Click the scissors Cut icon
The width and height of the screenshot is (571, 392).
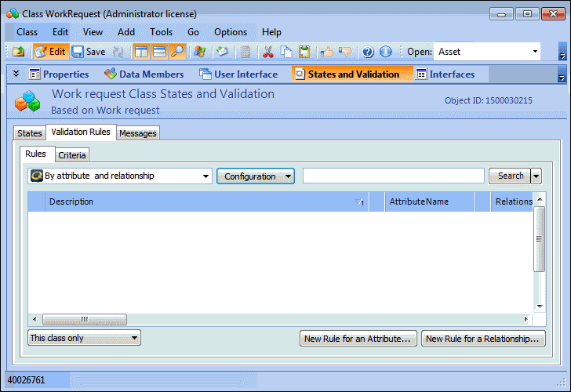coord(268,52)
